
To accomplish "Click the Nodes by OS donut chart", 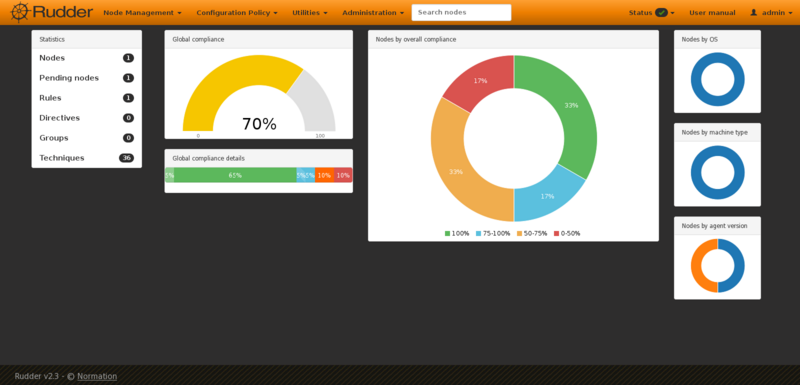I will [717, 80].
